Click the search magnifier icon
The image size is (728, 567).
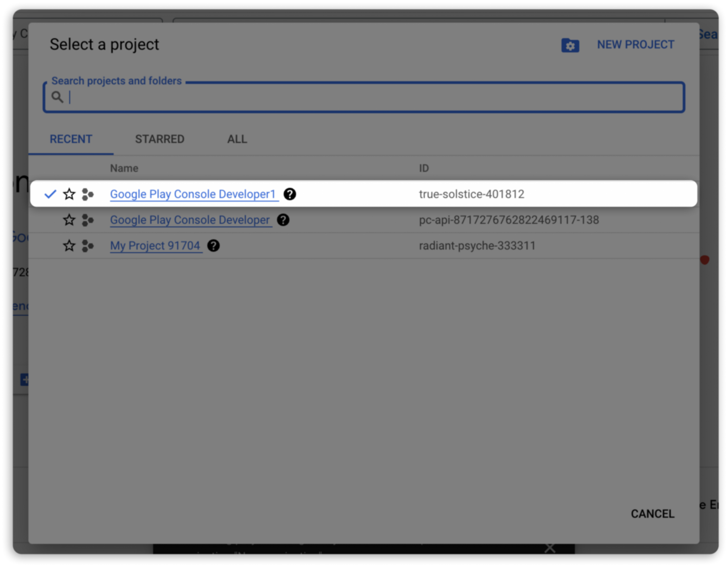(57, 97)
